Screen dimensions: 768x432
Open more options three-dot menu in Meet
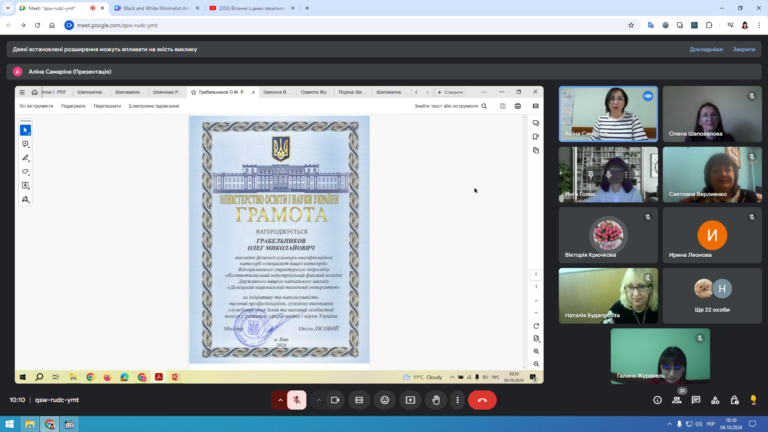pyautogui.click(x=457, y=400)
